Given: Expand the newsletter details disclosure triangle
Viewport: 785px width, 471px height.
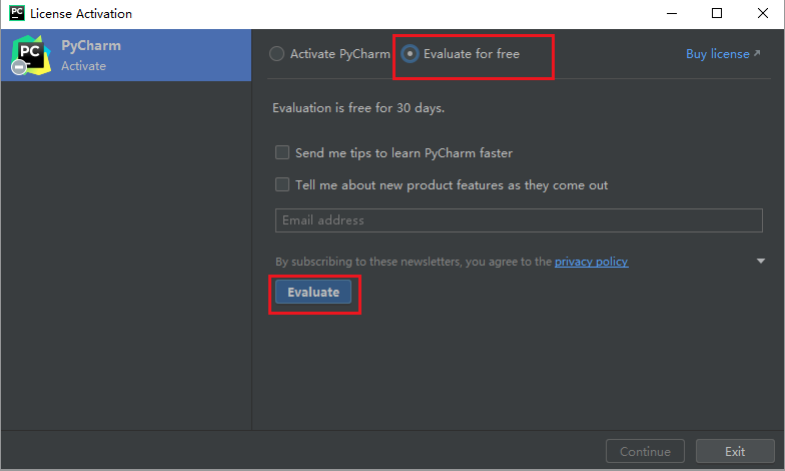Looking at the screenshot, I should [761, 261].
